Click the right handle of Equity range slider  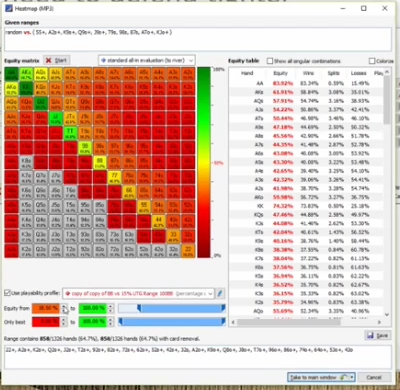223,308
